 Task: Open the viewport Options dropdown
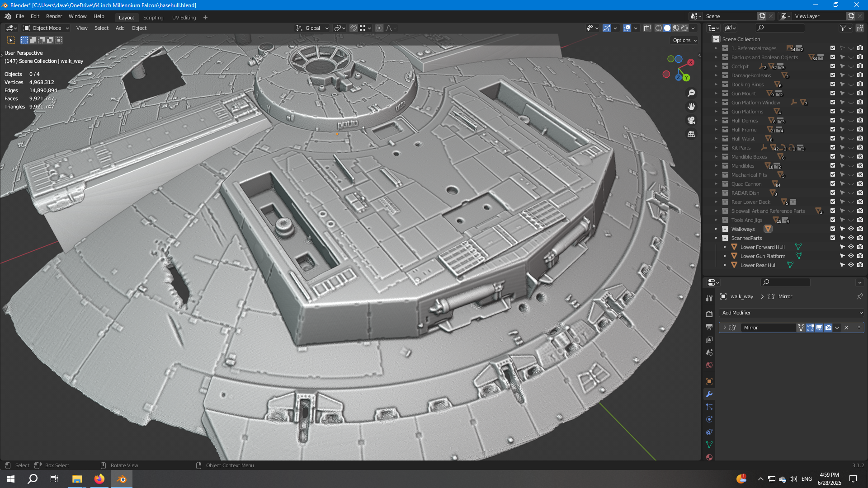click(684, 40)
